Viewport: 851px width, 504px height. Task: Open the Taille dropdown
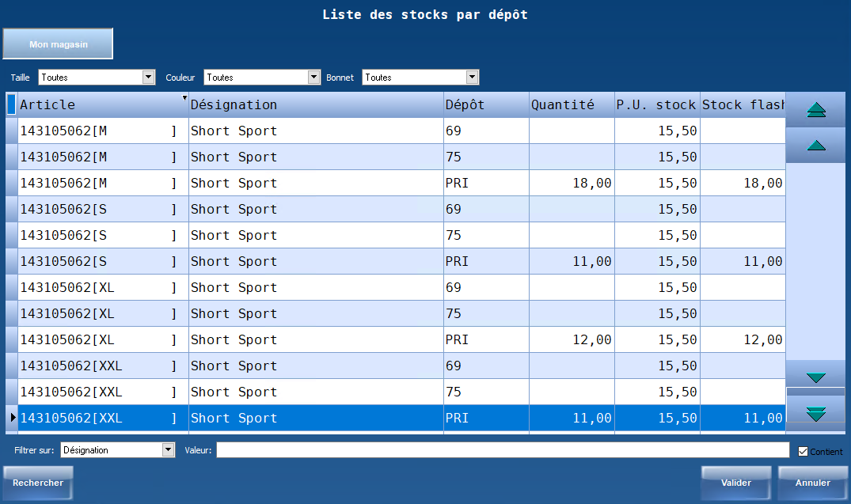pyautogui.click(x=148, y=78)
